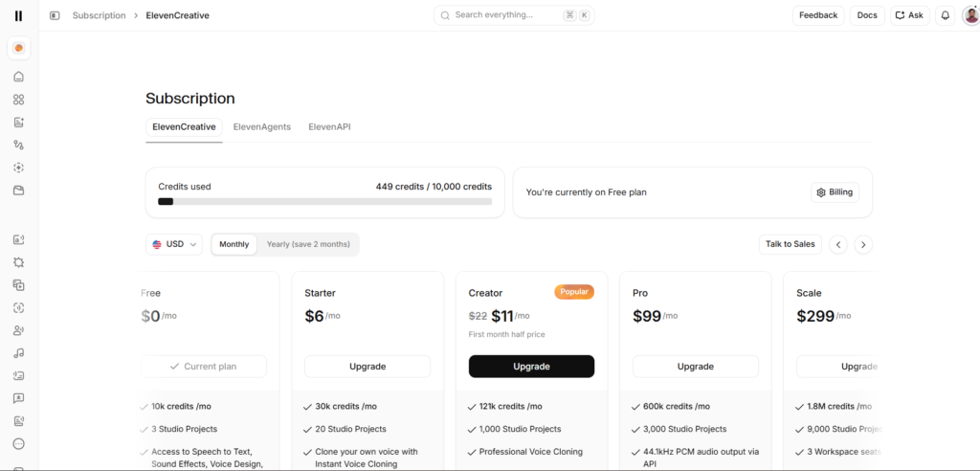980x471 pixels.
Task: Toggle the sidebar panel icon near breadcrumb
Action: click(x=55, y=15)
